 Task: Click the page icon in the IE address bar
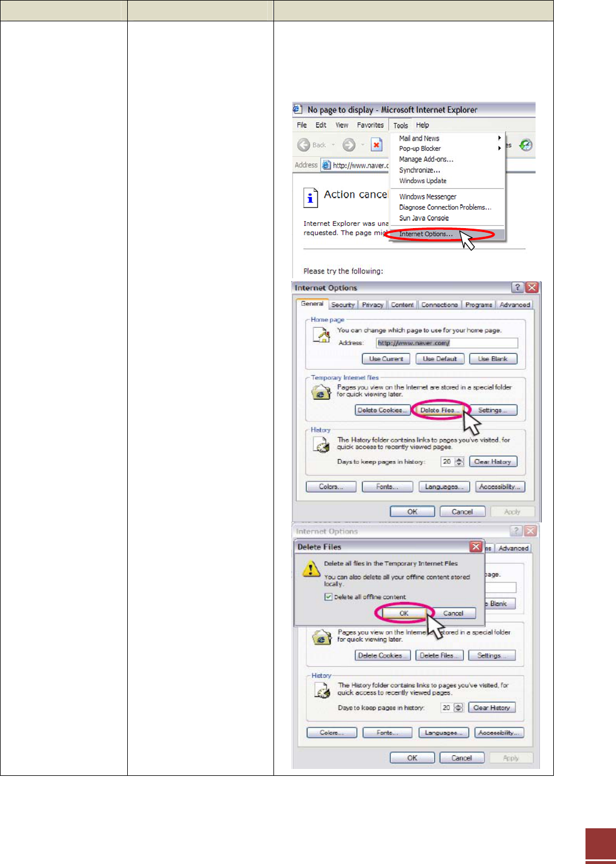point(326,165)
